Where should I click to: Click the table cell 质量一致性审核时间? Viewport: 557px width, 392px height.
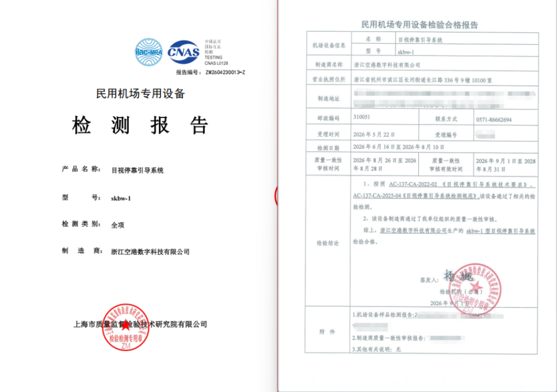coord(329,164)
